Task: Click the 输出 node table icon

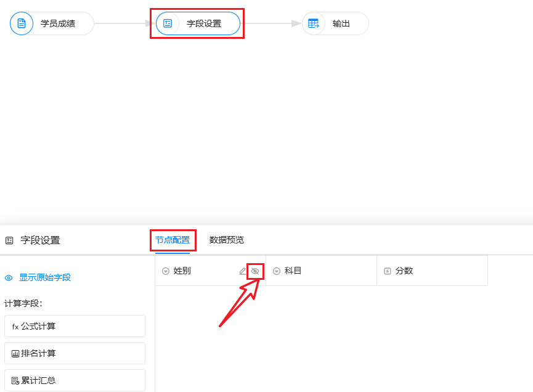Action: (x=314, y=23)
